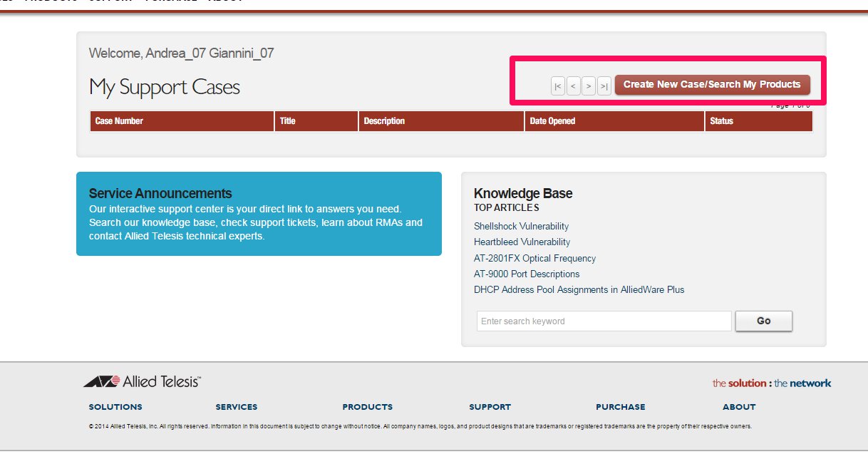Click Create New Case/Search My Products button
The width and height of the screenshot is (868, 454).
pyautogui.click(x=712, y=84)
